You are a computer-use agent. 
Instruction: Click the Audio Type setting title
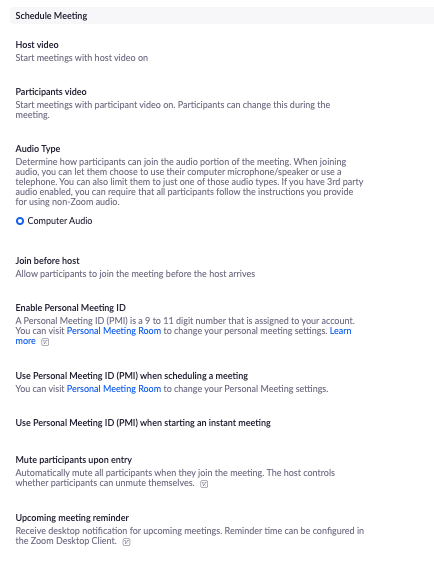tap(38, 149)
